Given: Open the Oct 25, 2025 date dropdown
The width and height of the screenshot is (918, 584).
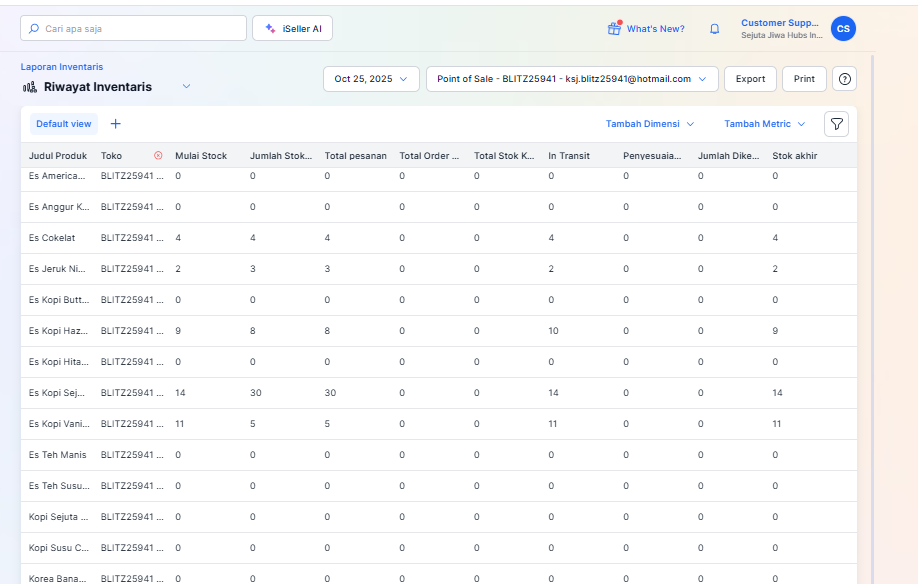Looking at the screenshot, I should click(x=371, y=79).
